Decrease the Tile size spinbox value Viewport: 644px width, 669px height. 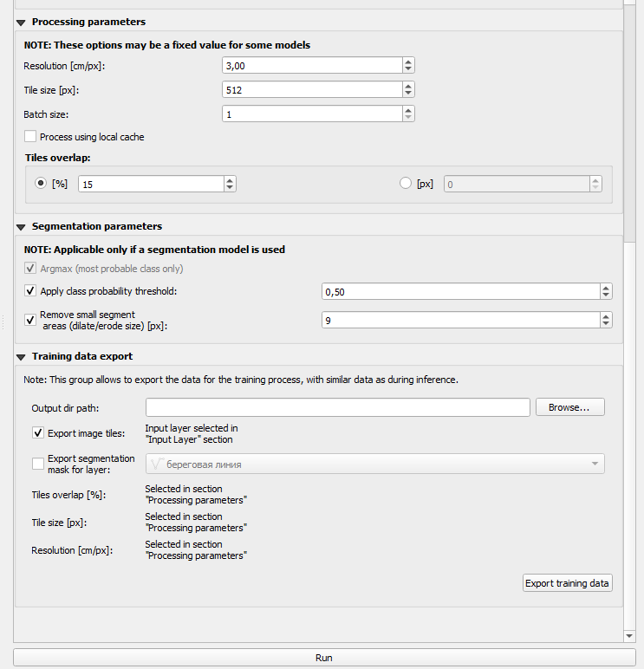[408, 93]
